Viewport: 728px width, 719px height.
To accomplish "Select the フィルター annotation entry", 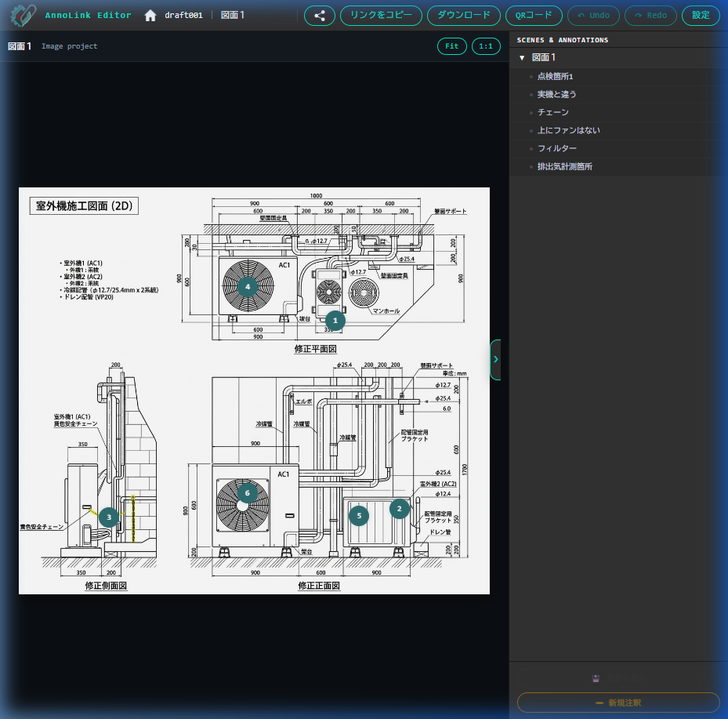I will tap(556, 149).
